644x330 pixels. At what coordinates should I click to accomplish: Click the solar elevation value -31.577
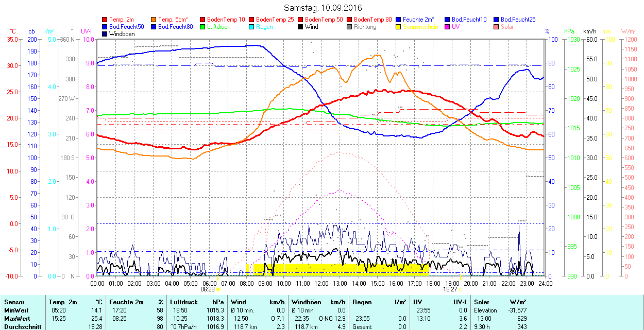517,310
